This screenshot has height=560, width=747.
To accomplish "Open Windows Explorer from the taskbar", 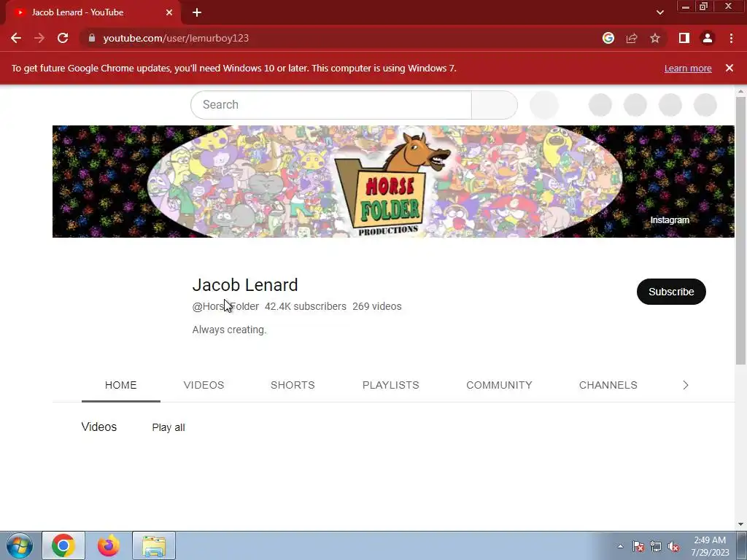I will pyautogui.click(x=154, y=545).
